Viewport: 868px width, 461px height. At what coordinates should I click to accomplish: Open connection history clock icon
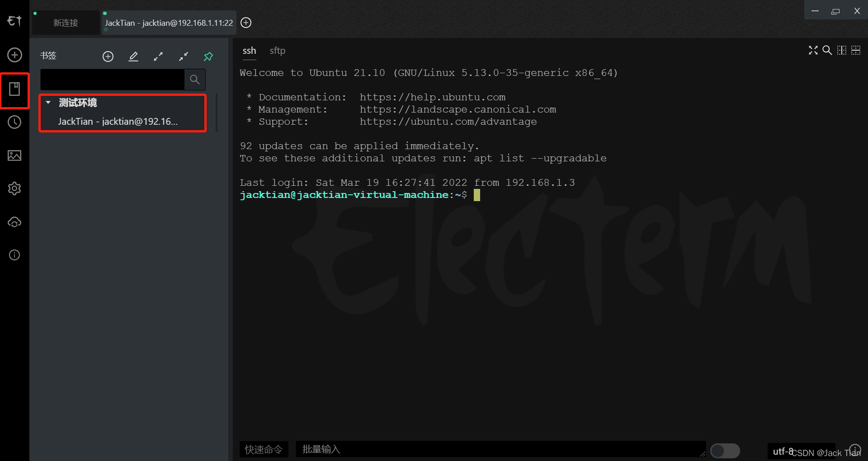(14, 122)
